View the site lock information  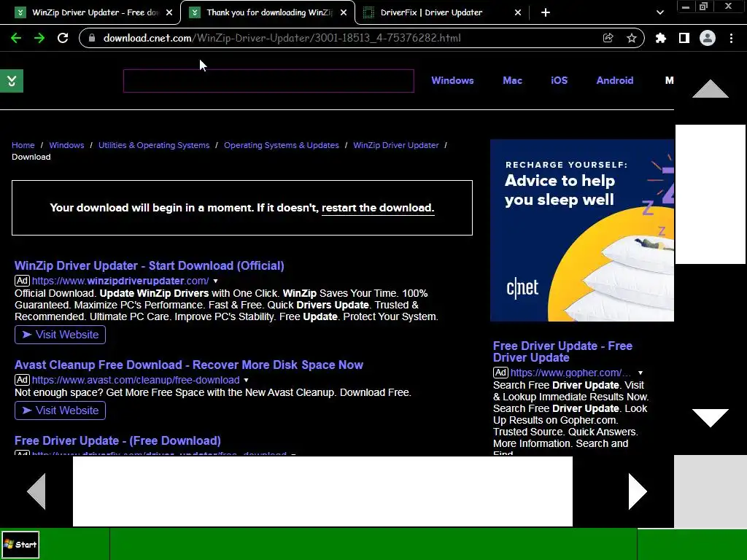click(93, 38)
